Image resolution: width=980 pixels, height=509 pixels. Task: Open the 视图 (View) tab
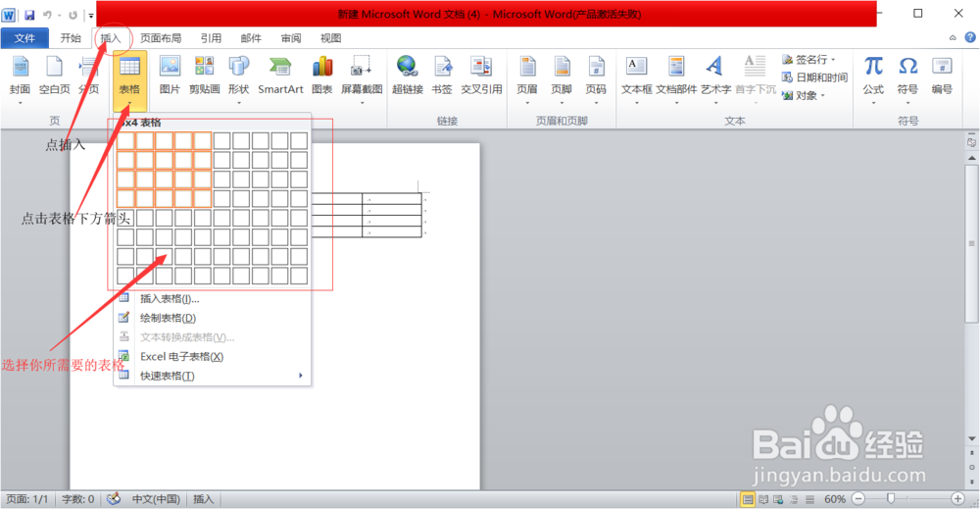point(330,38)
